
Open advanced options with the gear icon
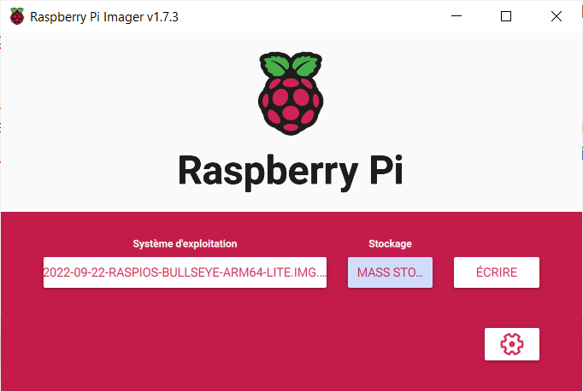tap(511, 344)
